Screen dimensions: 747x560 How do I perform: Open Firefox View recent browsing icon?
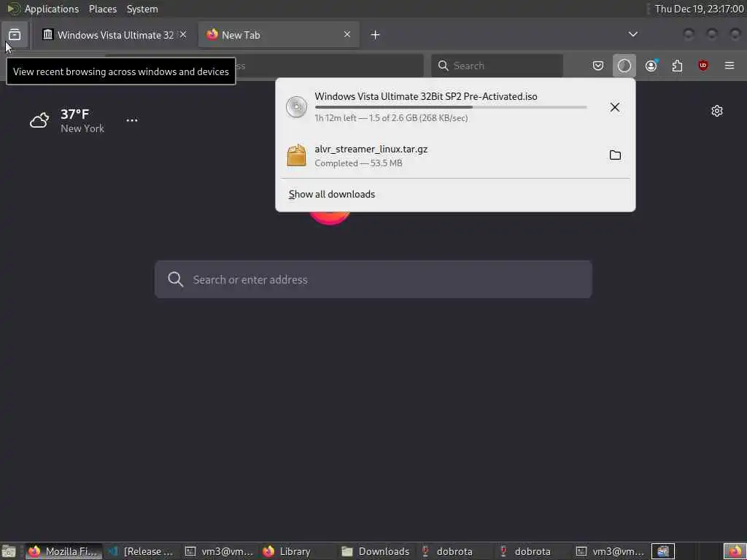coord(15,35)
